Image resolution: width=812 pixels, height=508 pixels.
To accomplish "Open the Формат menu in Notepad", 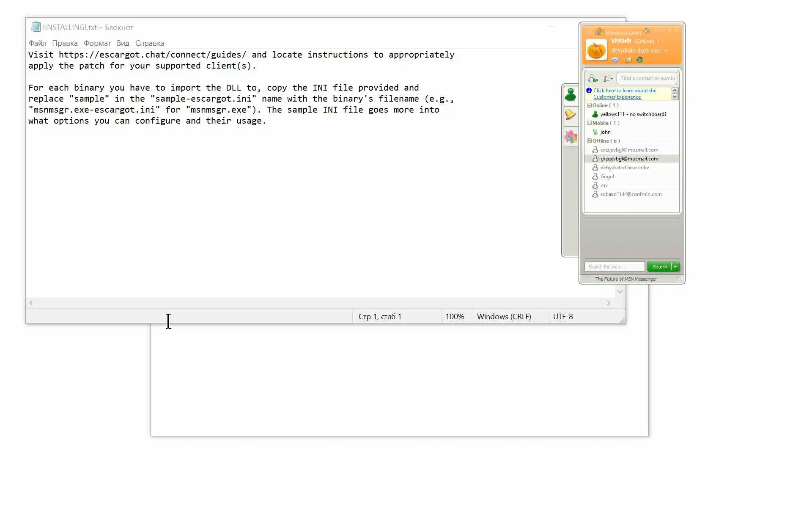I will click(x=97, y=43).
